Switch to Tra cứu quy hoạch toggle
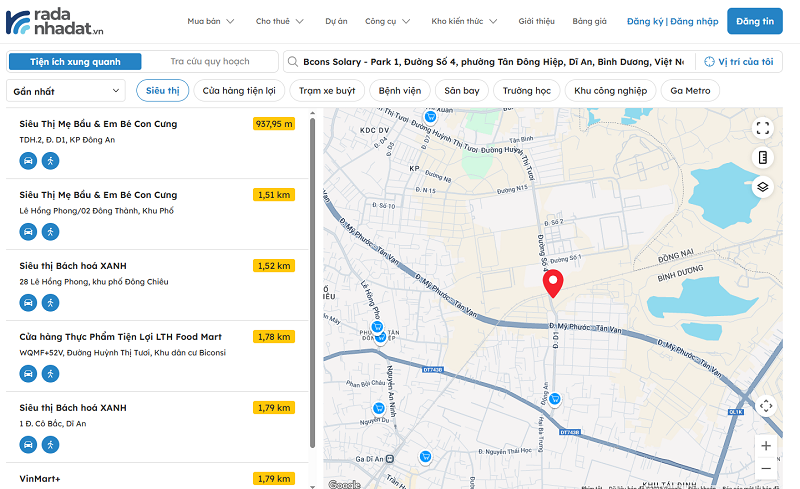 click(209, 62)
